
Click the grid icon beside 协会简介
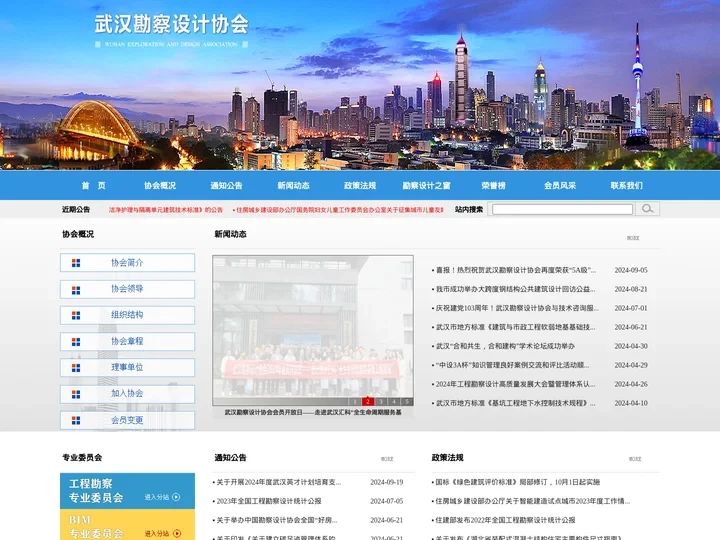76,263
